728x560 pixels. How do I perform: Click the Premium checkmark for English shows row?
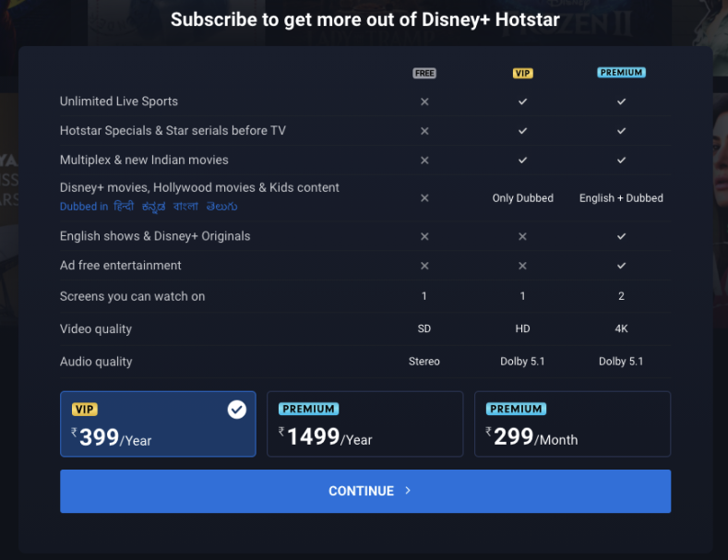pyautogui.click(x=621, y=236)
